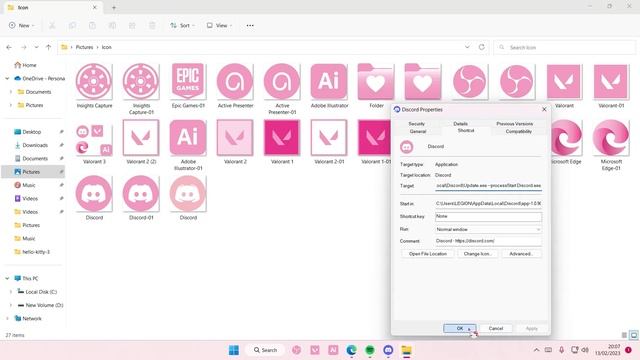Collapse the OneDrive - Personal node
The width and height of the screenshot is (640, 360).
coord(7,78)
